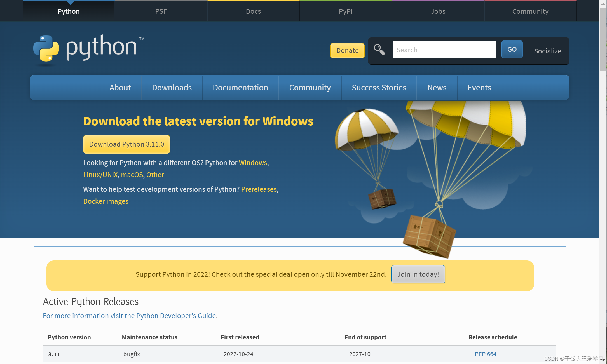Open the Socialize dropdown menu
Viewport: 607px width, 364px height.
[547, 51]
